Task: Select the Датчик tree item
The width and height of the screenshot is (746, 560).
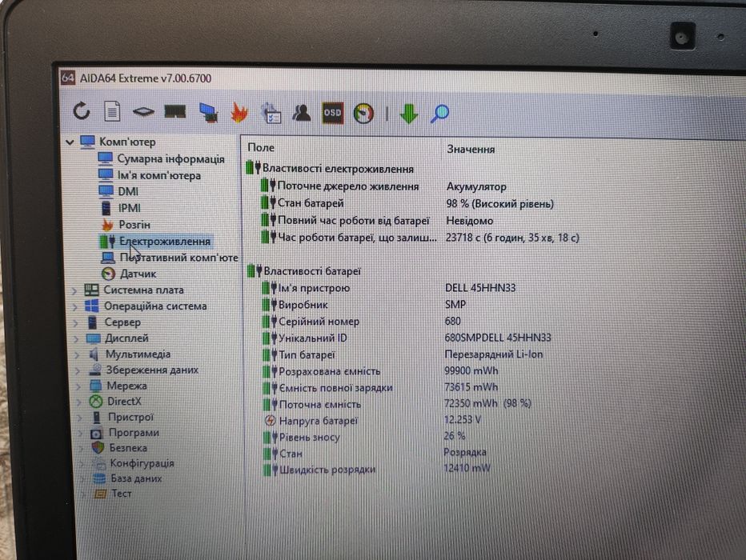Action: (128, 274)
